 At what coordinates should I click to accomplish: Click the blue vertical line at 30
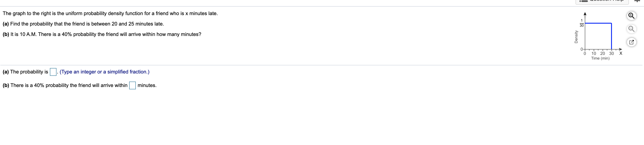tap(612, 36)
